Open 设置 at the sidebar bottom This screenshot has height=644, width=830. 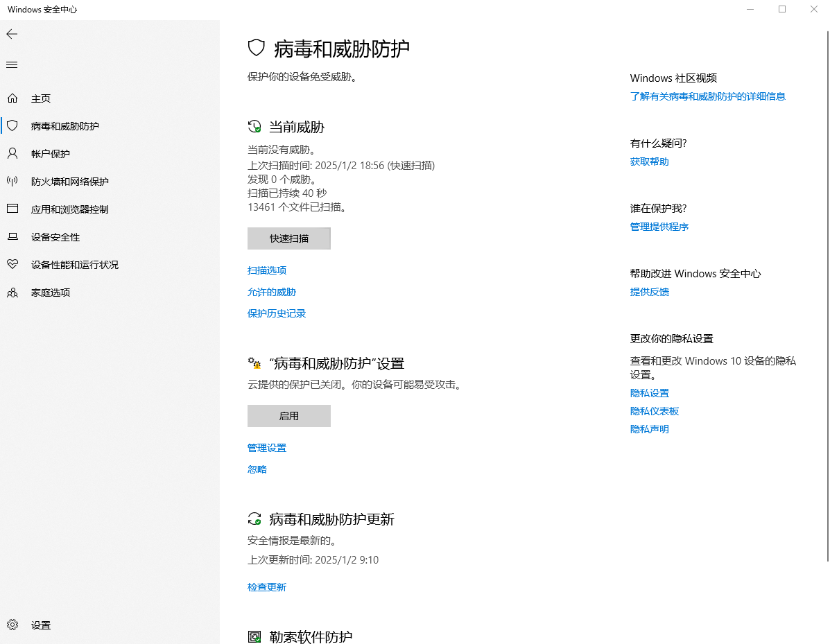pyautogui.click(x=110, y=625)
